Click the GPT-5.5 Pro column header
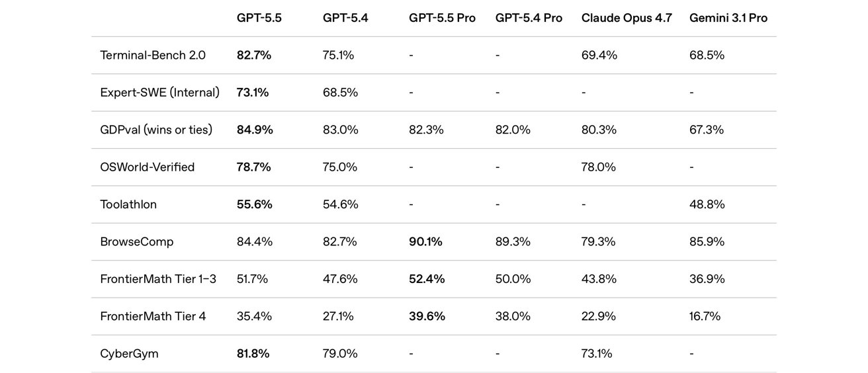The height and width of the screenshot is (373, 868). (442, 18)
